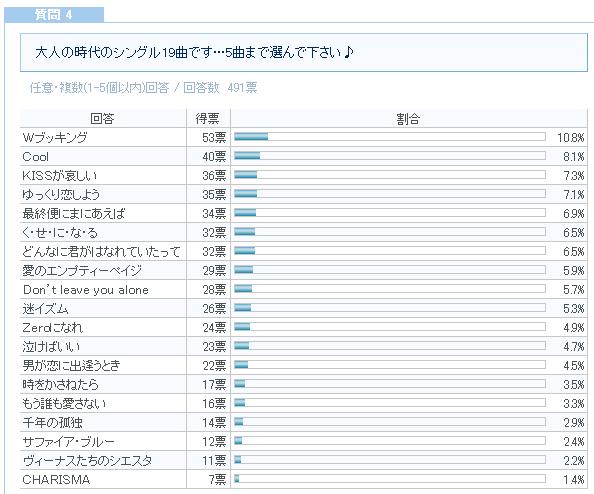Select the 愛のエンプティーペイジ row label
The height and width of the screenshot is (494, 594).
click(x=82, y=270)
